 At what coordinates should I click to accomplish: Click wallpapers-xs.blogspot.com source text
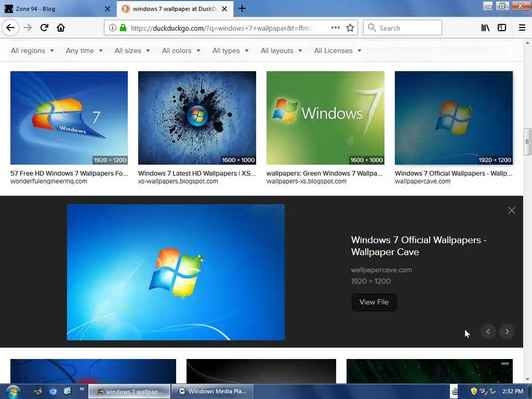pos(307,181)
